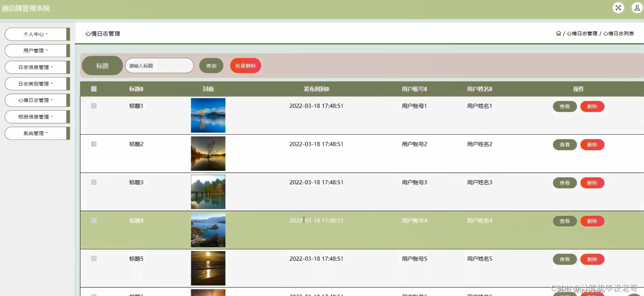Check the row checkbox for 标题1

[x=94, y=106]
